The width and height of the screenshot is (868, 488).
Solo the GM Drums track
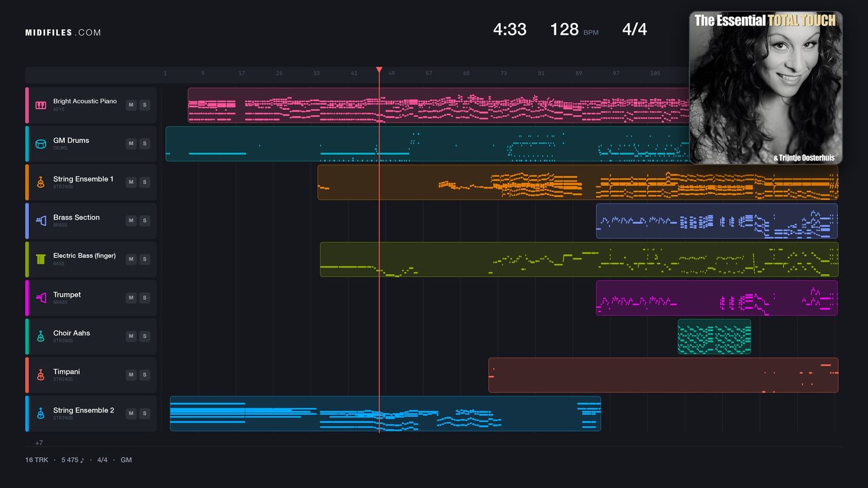(145, 143)
